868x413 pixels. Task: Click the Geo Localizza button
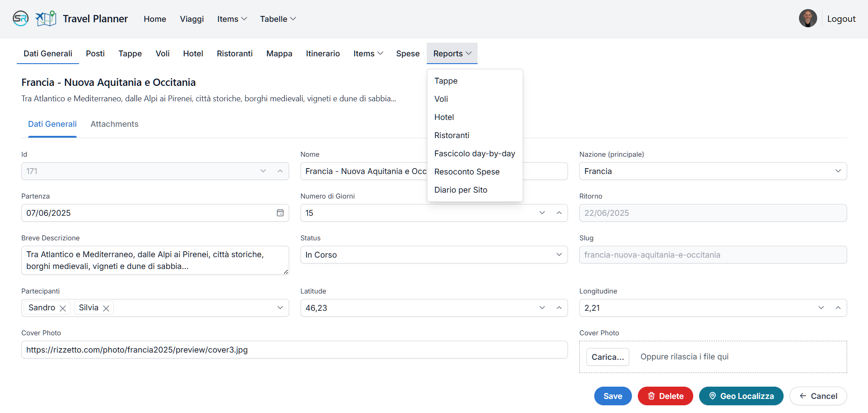click(741, 396)
